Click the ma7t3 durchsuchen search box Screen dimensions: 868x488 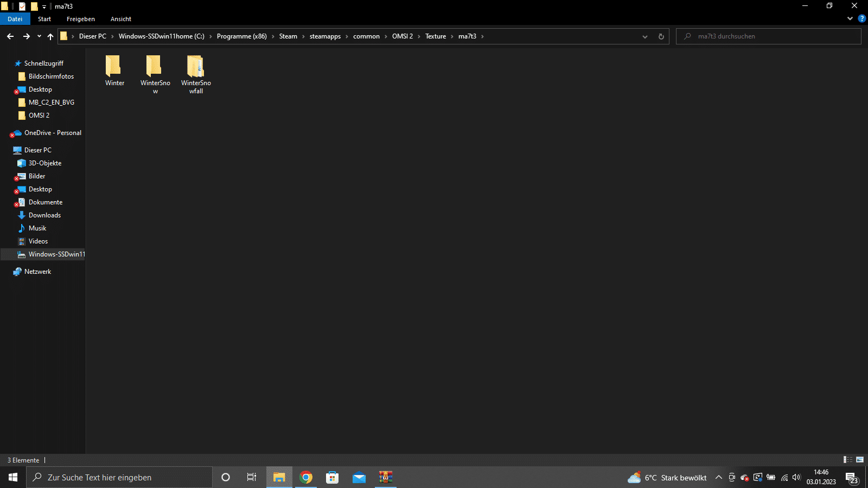(768, 36)
